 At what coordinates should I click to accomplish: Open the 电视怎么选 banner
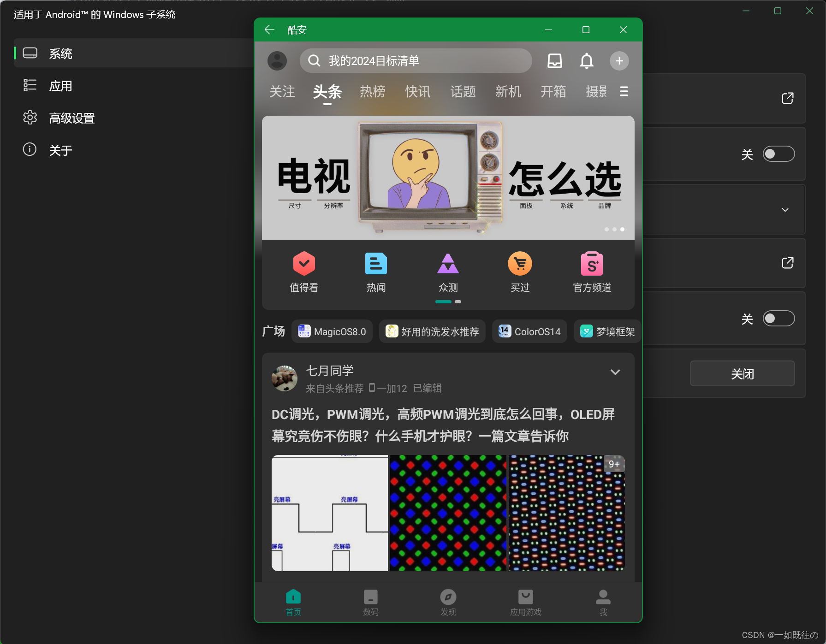coord(448,177)
